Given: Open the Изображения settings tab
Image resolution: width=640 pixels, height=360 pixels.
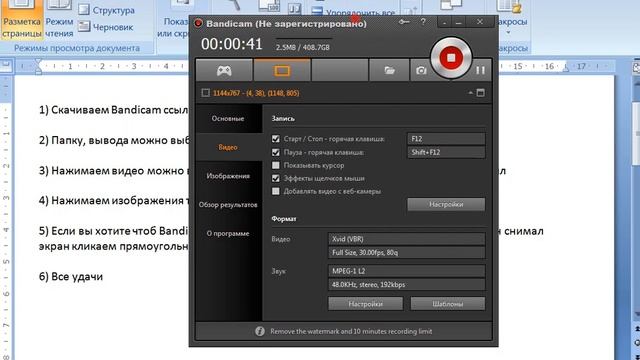Looking at the screenshot, I should [x=228, y=176].
